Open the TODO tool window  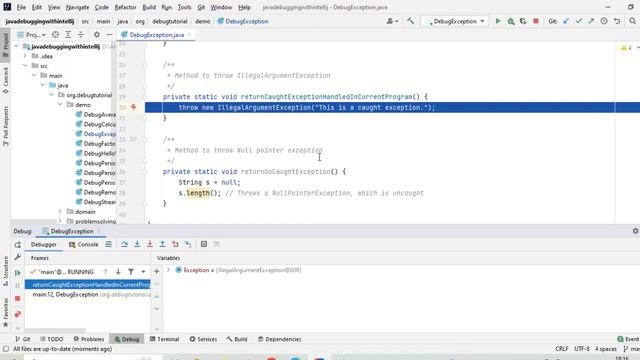51,339
